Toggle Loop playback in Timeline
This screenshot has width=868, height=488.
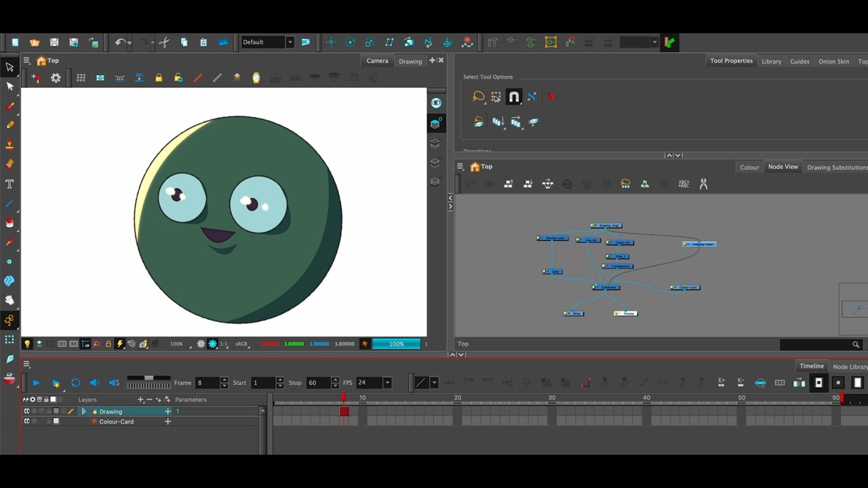pyautogui.click(x=75, y=383)
